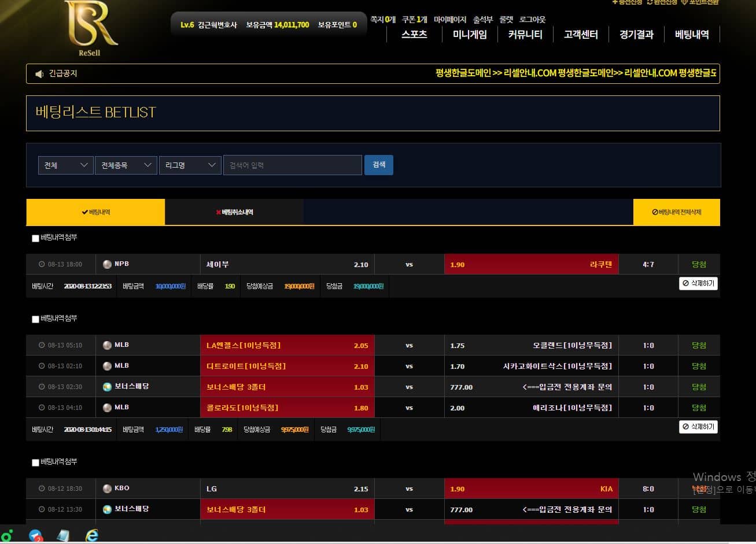Click 애리조나[1이닝무득점] cell
The image size is (756, 544).
pos(532,408)
